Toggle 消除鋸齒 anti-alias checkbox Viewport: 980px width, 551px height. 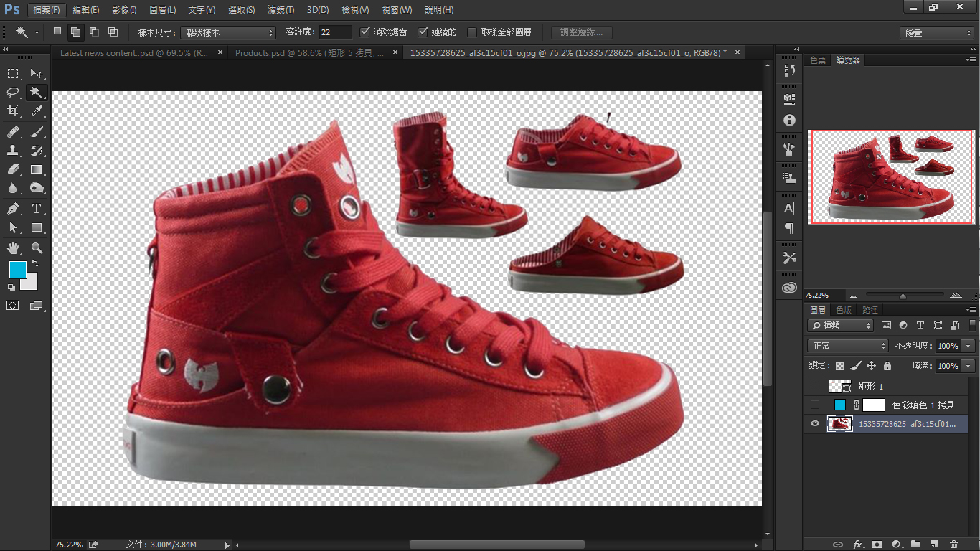[x=364, y=32]
